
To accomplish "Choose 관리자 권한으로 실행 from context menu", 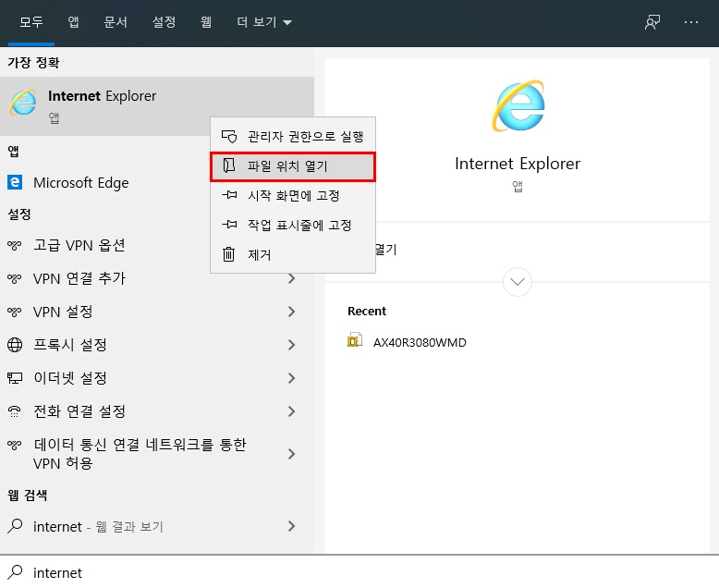I will pos(293,136).
